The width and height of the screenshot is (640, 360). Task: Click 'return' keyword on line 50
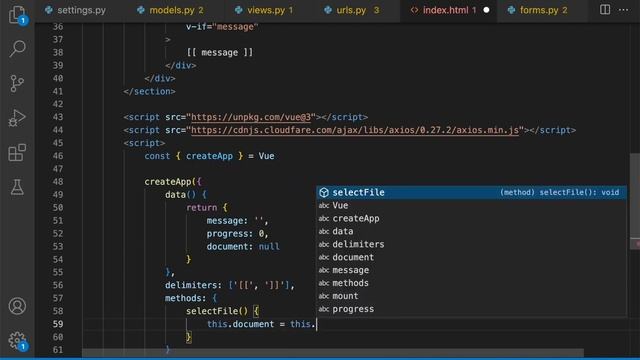click(202, 208)
